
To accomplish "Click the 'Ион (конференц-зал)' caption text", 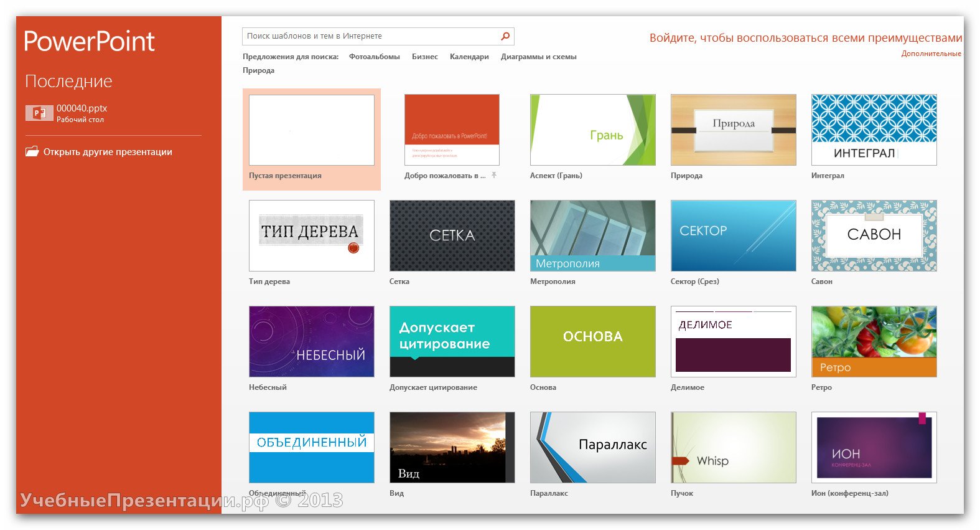I will click(x=850, y=493).
